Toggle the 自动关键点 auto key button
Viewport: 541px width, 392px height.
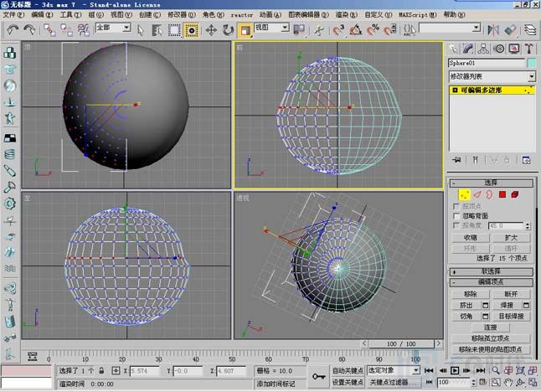click(348, 370)
